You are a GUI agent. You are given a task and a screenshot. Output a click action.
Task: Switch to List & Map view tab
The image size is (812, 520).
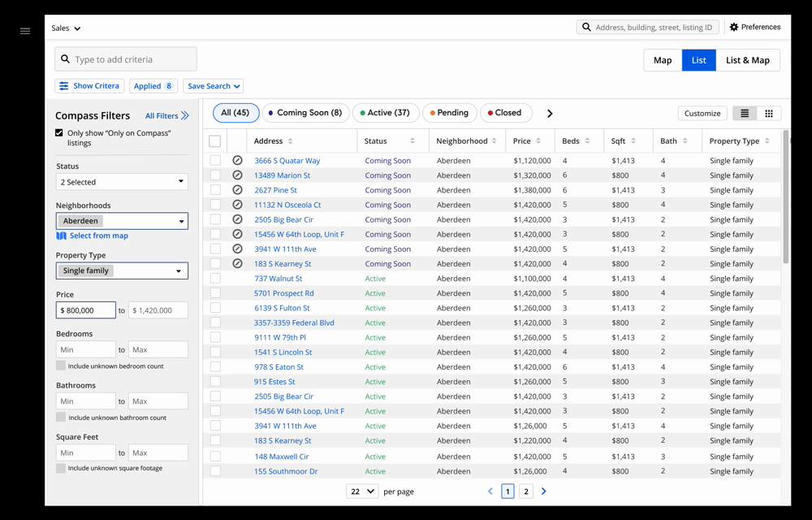pos(748,60)
